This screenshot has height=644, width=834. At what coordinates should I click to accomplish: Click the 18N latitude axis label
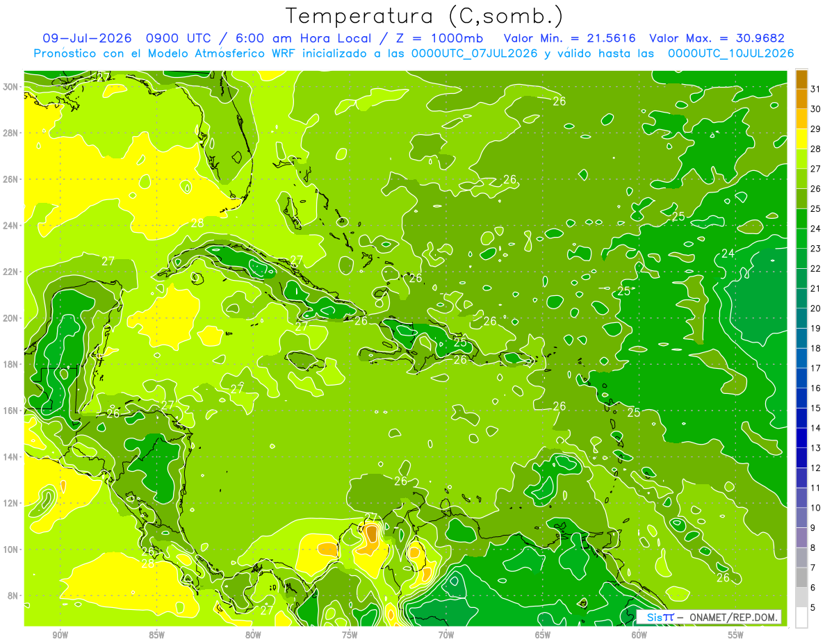(12, 364)
